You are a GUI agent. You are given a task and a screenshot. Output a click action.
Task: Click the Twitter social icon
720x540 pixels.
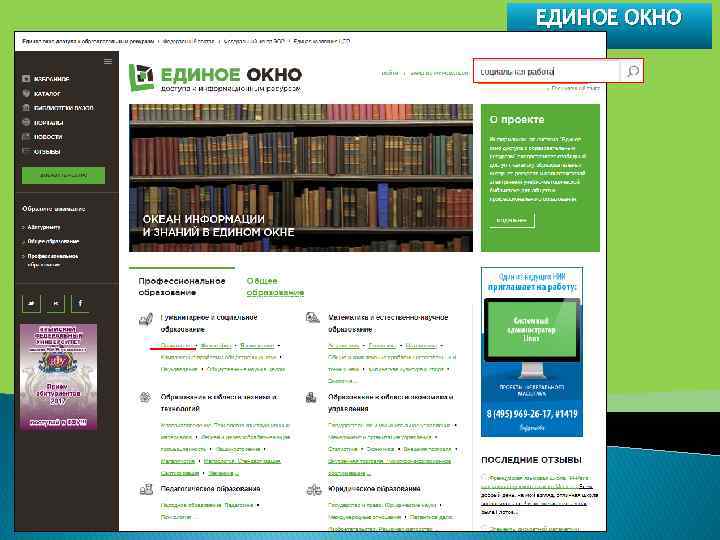pos(31,304)
